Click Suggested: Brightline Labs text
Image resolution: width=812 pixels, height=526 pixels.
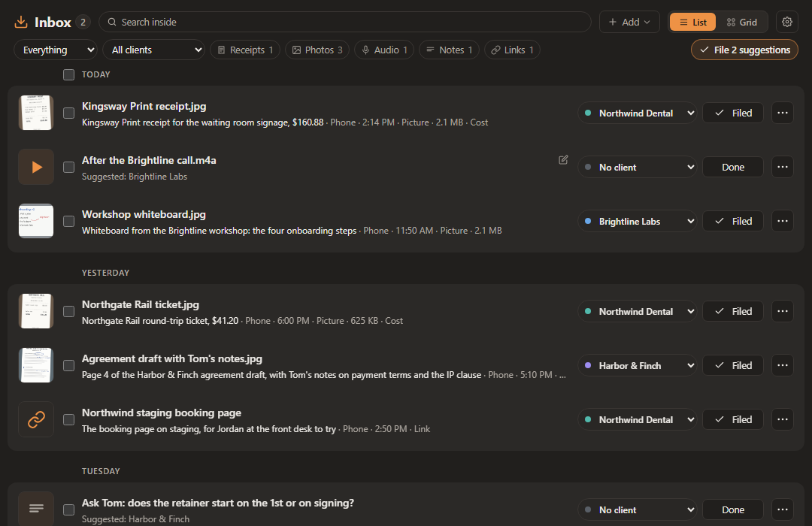tap(135, 177)
